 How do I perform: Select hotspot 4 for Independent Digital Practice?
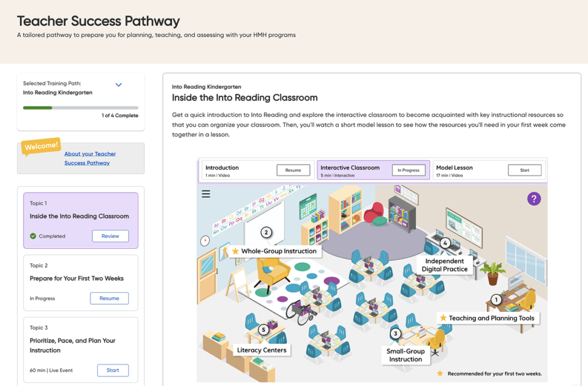pos(445,243)
